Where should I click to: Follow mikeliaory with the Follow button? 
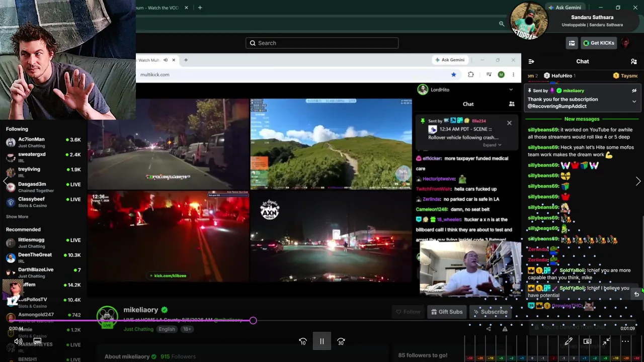408,312
